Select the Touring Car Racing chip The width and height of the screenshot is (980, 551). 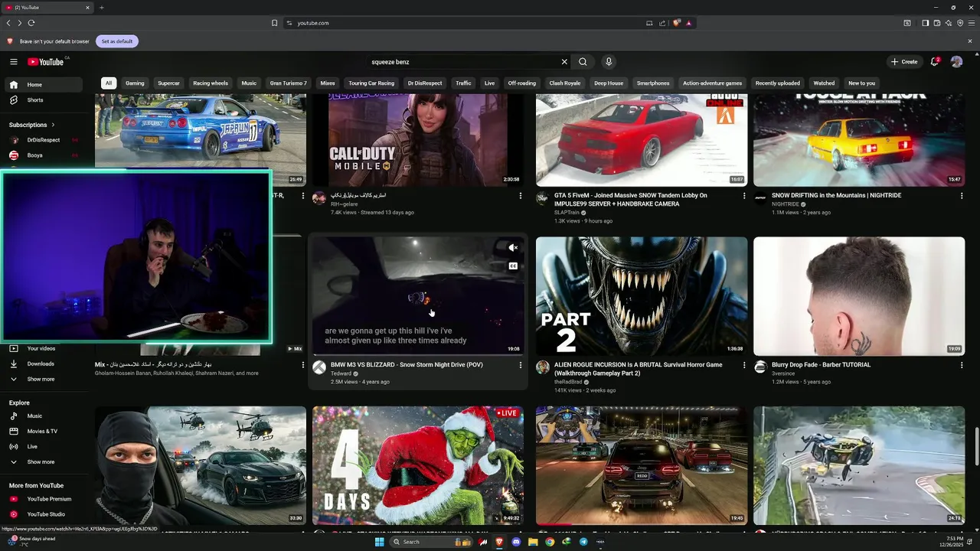tap(371, 83)
